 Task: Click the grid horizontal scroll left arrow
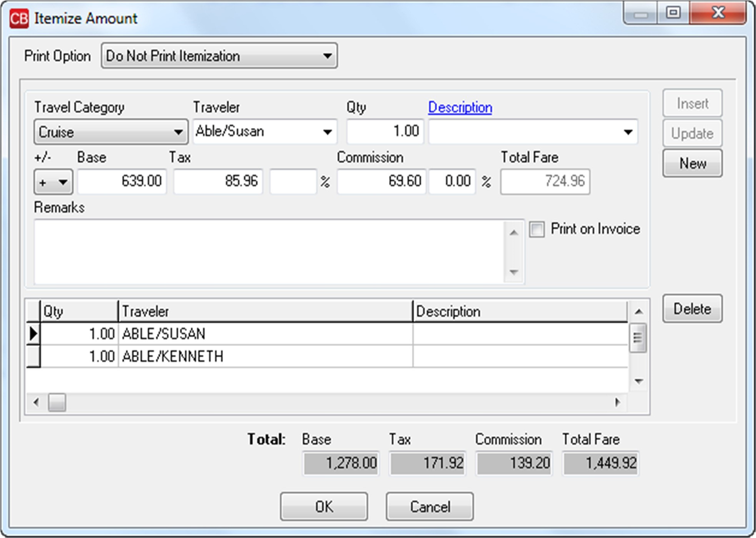pyautogui.click(x=36, y=402)
